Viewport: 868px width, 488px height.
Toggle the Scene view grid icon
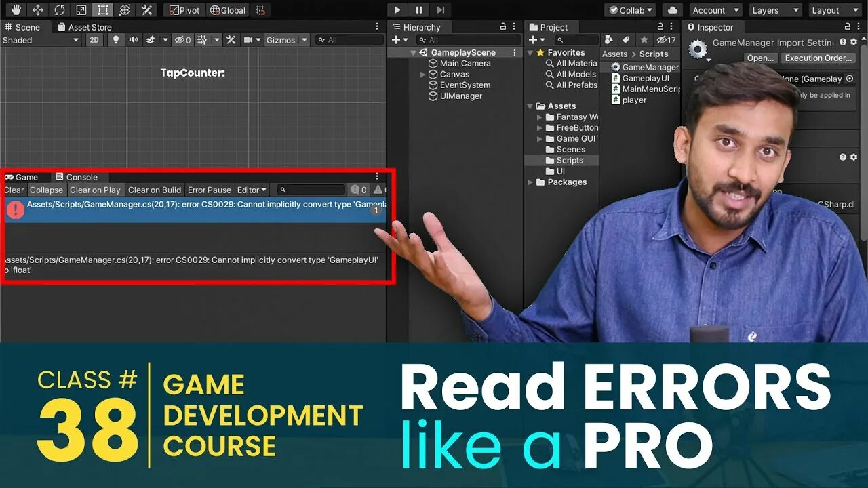tap(202, 40)
